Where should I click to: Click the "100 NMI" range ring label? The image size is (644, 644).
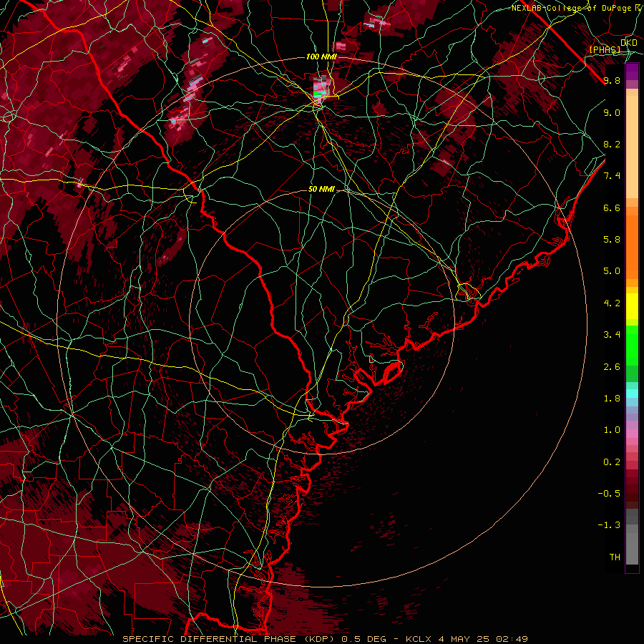(x=321, y=57)
